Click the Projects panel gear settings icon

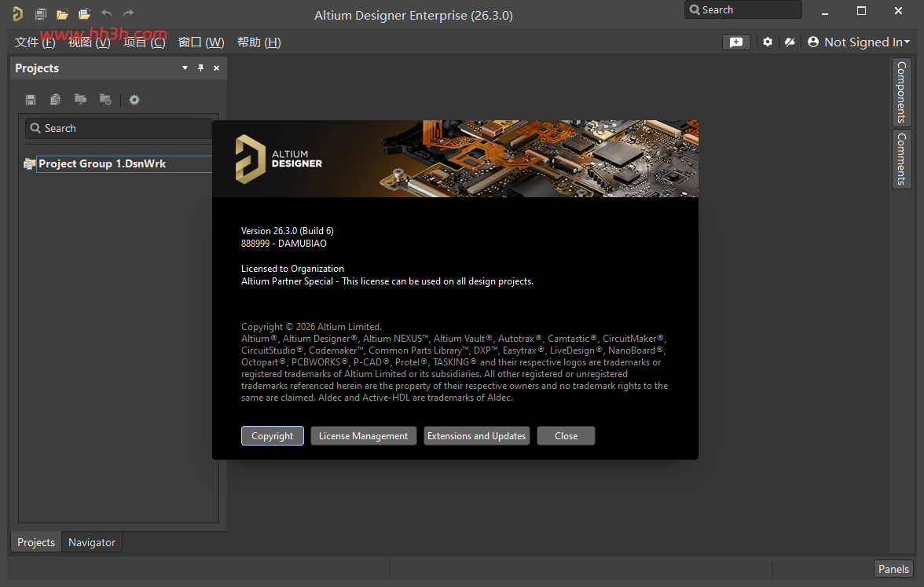pos(134,100)
